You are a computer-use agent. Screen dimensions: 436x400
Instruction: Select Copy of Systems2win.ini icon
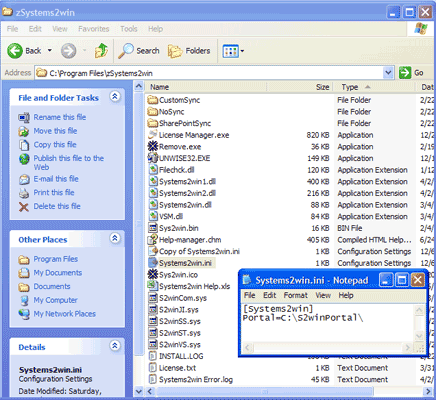coord(153,251)
